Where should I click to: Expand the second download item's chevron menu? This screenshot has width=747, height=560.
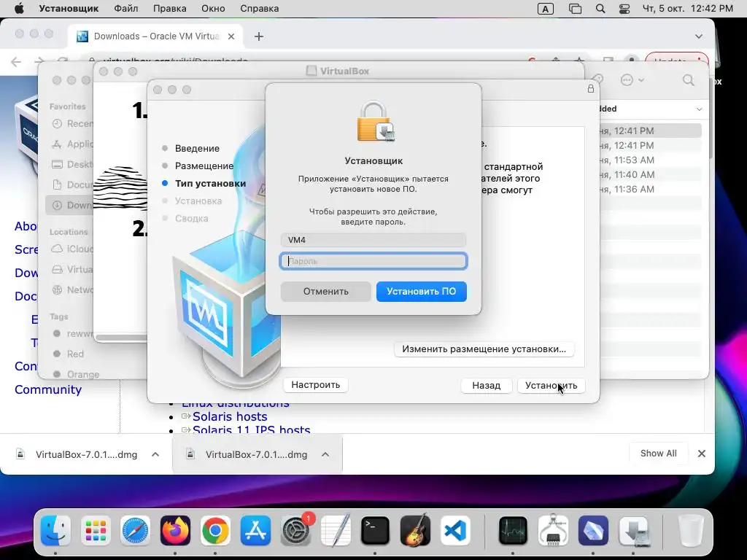325,454
